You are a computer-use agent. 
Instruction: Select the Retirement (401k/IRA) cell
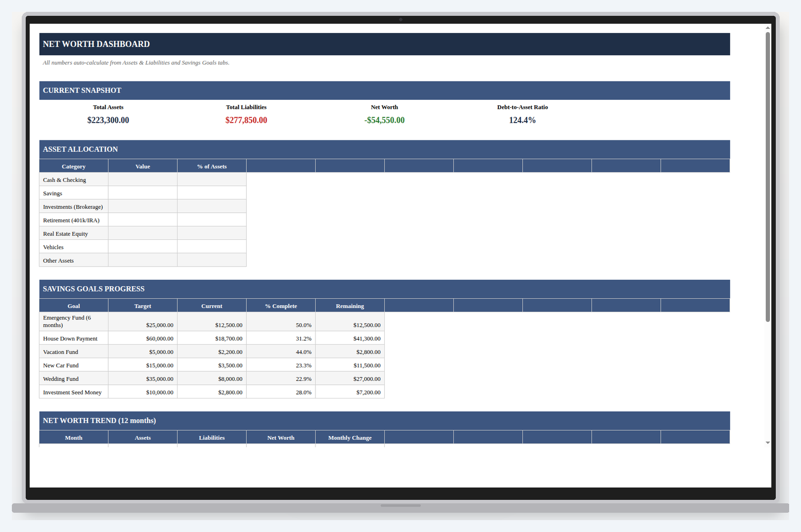click(74, 220)
